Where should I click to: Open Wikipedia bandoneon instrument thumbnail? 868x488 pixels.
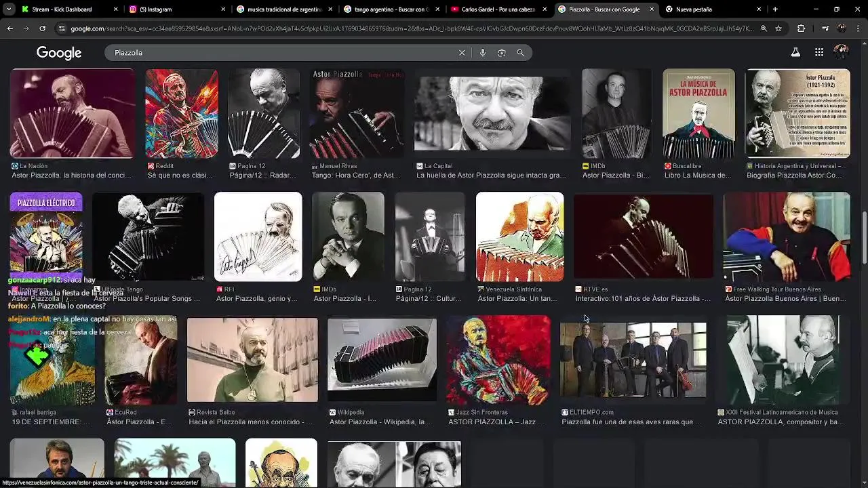tap(382, 360)
